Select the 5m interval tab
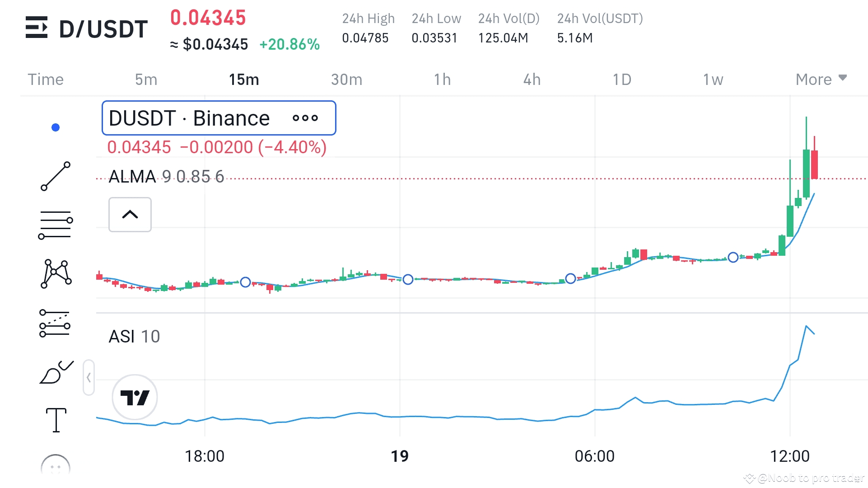Image resolution: width=868 pixels, height=488 pixels. click(146, 79)
